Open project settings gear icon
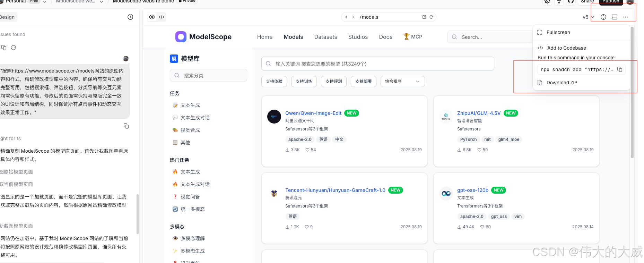 547,2
